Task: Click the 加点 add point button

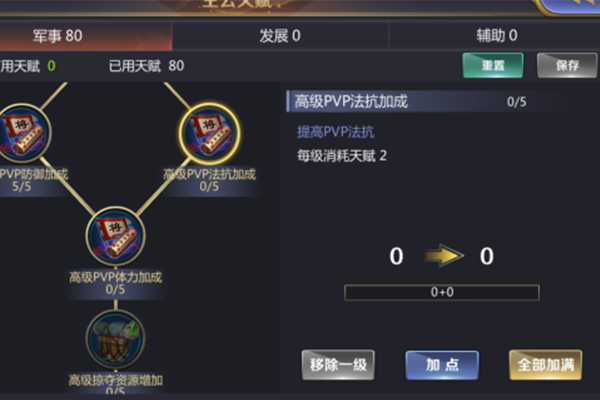Action: click(442, 365)
